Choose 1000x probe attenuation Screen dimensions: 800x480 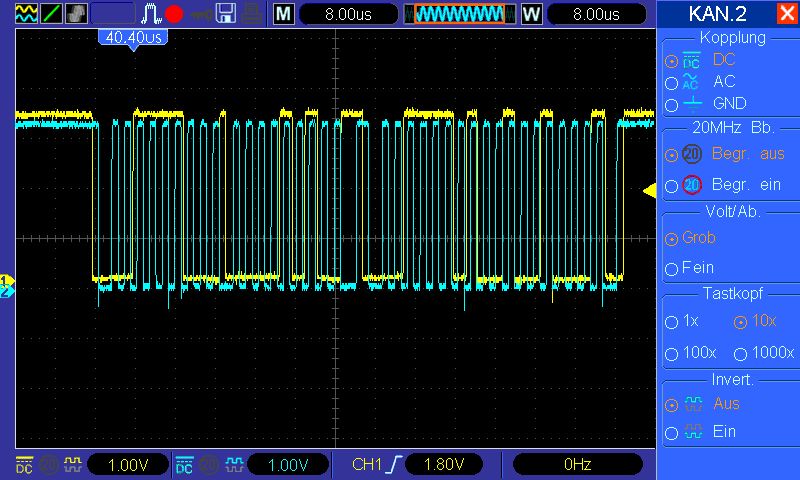click(741, 354)
